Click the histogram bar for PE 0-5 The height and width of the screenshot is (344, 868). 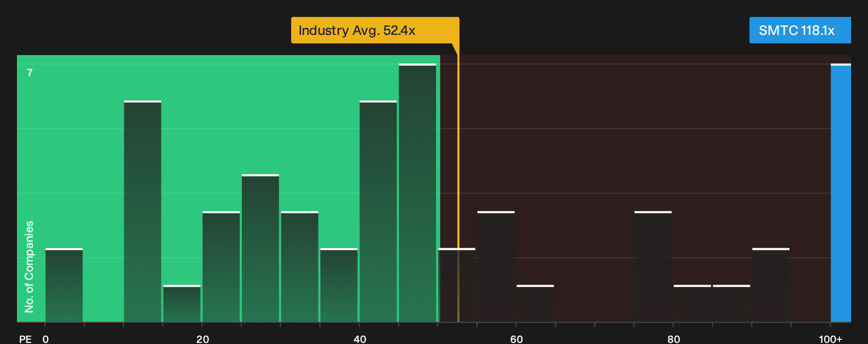[64, 285]
